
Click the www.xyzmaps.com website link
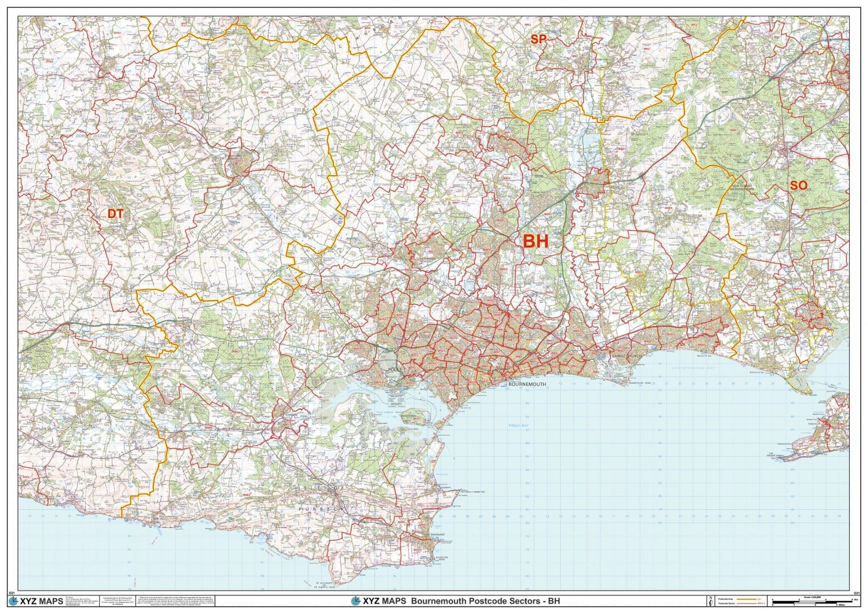[72, 605]
